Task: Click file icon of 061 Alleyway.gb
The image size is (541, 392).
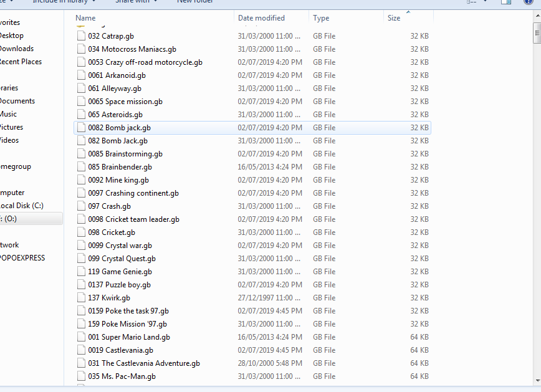Action: pyautogui.click(x=81, y=88)
